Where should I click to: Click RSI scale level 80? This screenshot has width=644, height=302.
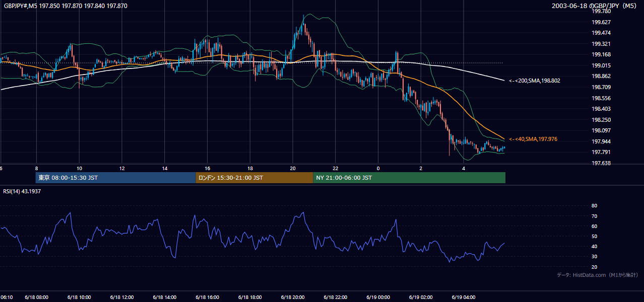coord(594,206)
